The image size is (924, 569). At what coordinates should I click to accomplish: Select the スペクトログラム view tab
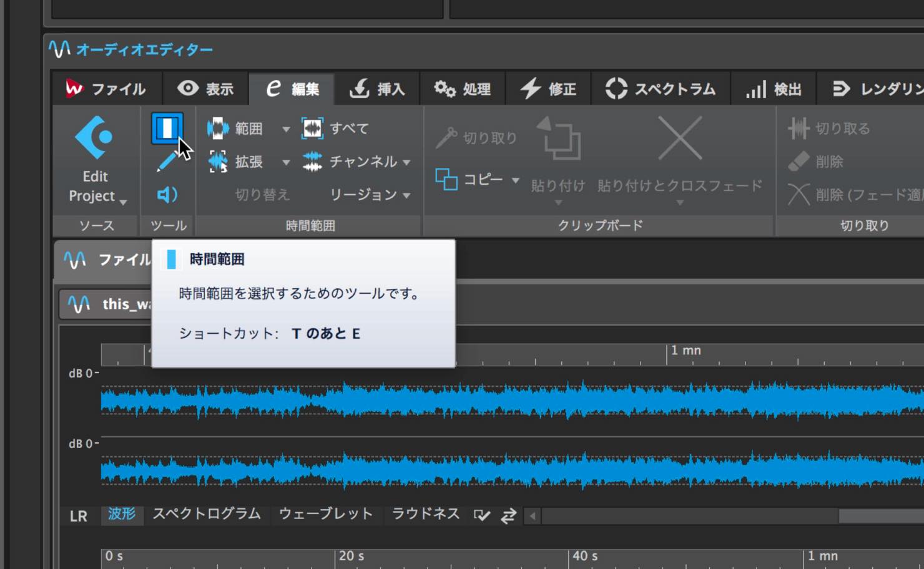pos(207,514)
